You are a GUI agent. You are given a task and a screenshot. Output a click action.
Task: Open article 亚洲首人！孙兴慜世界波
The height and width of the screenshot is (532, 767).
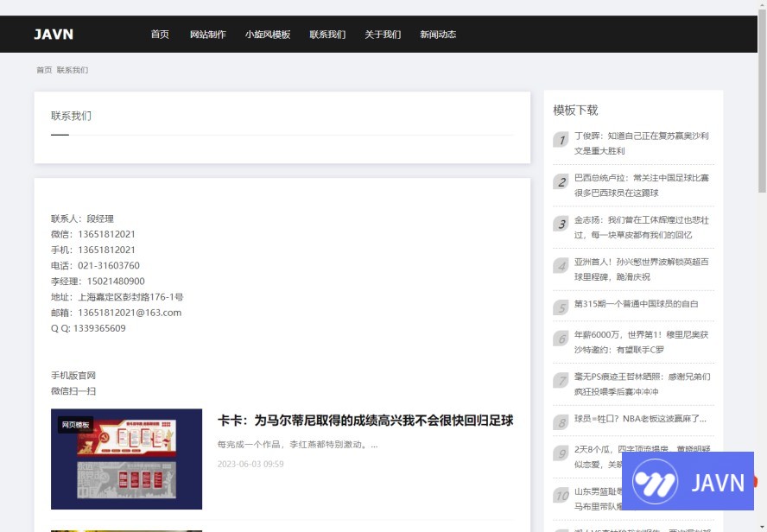[x=641, y=269]
